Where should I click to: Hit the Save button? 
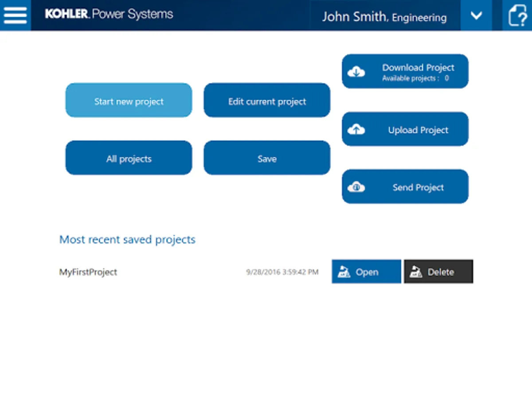[267, 158]
